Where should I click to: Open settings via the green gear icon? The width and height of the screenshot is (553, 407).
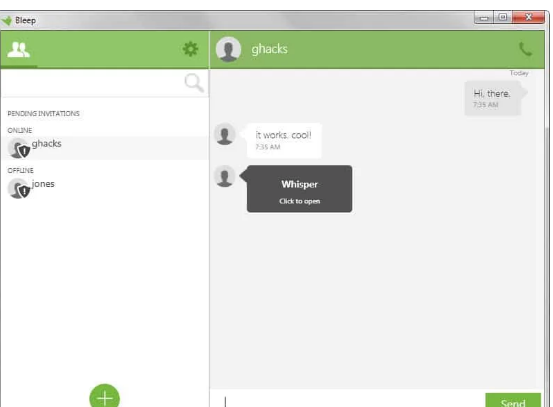(x=190, y=49)
